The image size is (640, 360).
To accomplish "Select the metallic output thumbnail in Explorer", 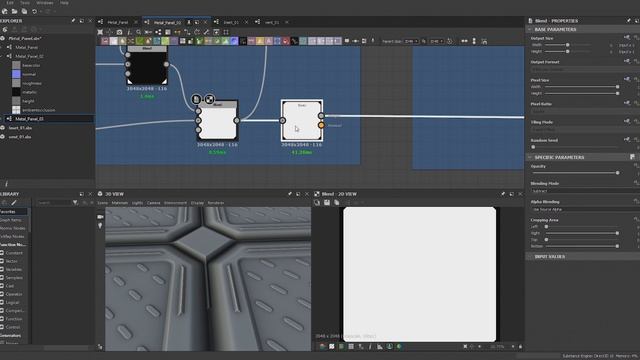I will pyautogui.click(x=16, y=92).
